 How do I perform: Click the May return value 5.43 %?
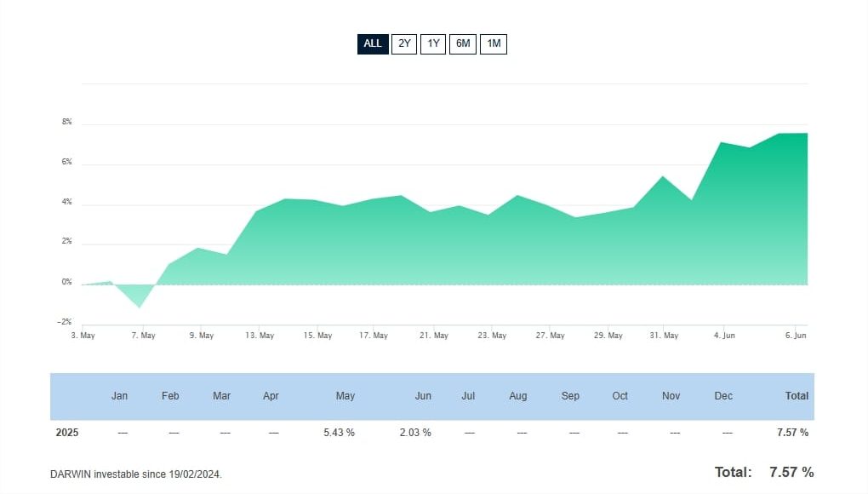coord(339,433)
